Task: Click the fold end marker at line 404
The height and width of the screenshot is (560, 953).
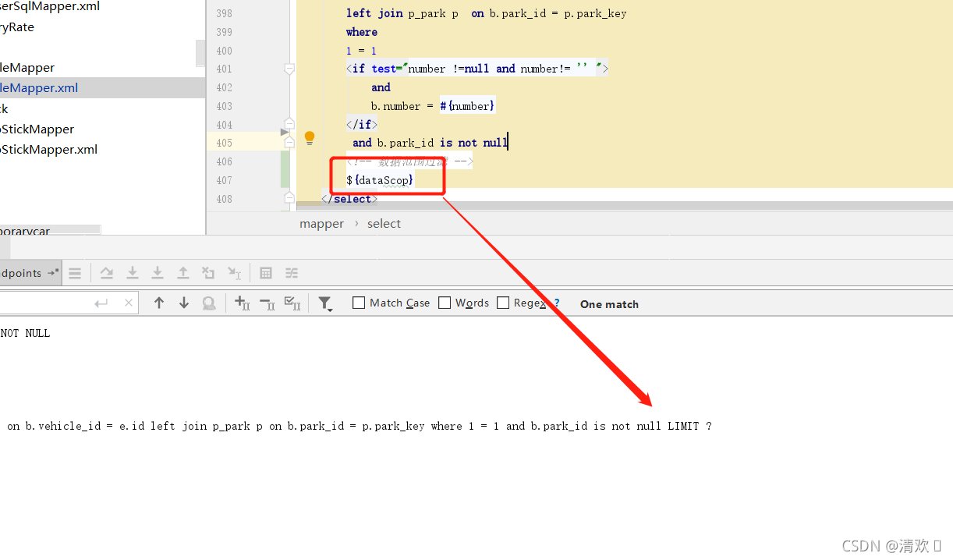Action: (x=289, y=124)
